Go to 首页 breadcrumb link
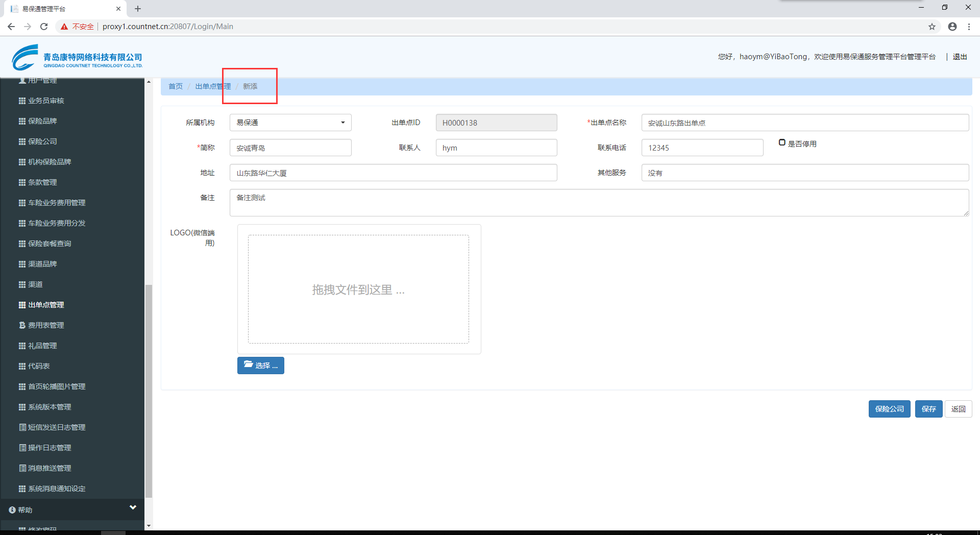Screen dimensions: 980x535 (176, 86)
